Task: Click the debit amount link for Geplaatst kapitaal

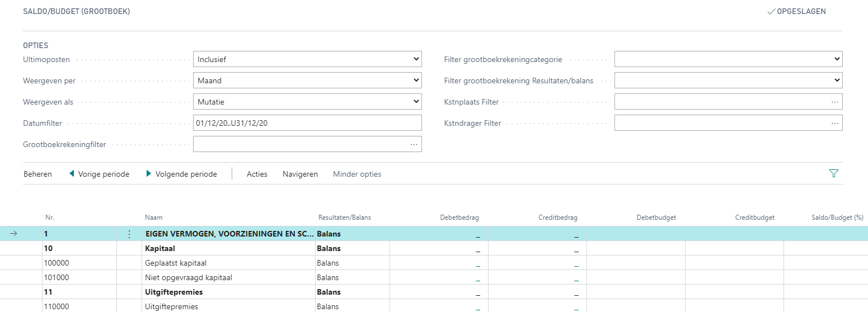Action: [x=477, y=264]
